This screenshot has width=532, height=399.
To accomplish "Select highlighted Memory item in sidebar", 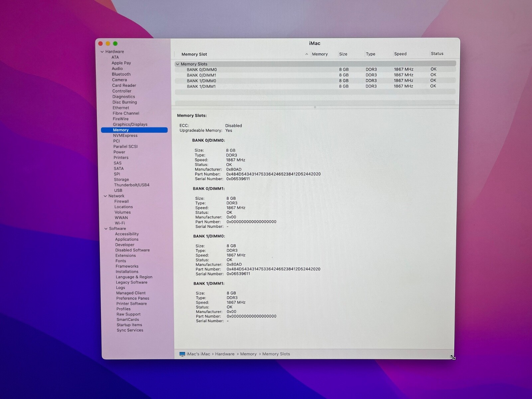I will 134,130.
